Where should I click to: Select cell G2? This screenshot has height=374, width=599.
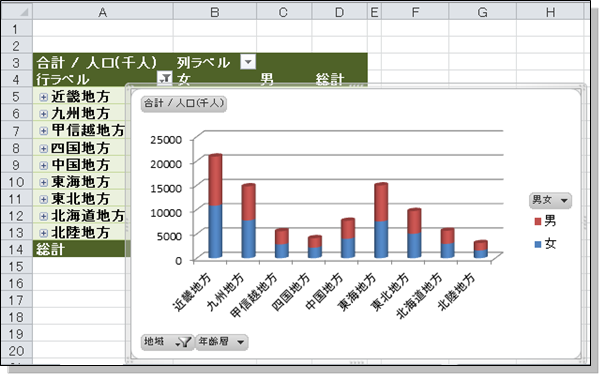tap(482, 45)
